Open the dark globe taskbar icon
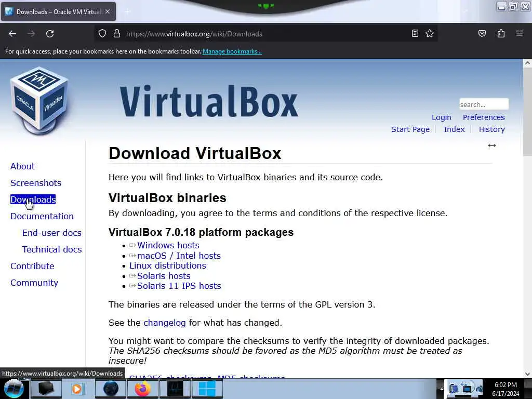 pyautogui.click(x=111, y=389)
